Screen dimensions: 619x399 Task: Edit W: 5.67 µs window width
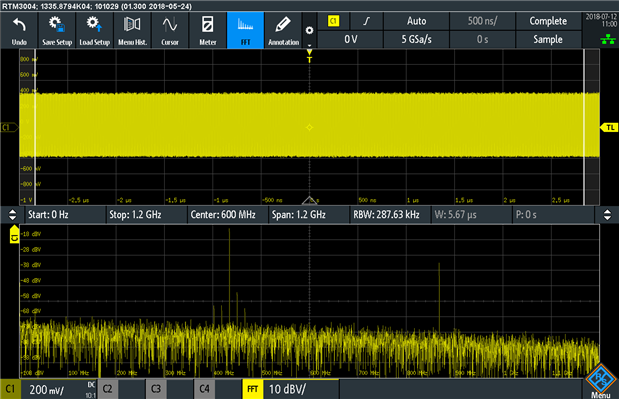[x=471, y=215]
